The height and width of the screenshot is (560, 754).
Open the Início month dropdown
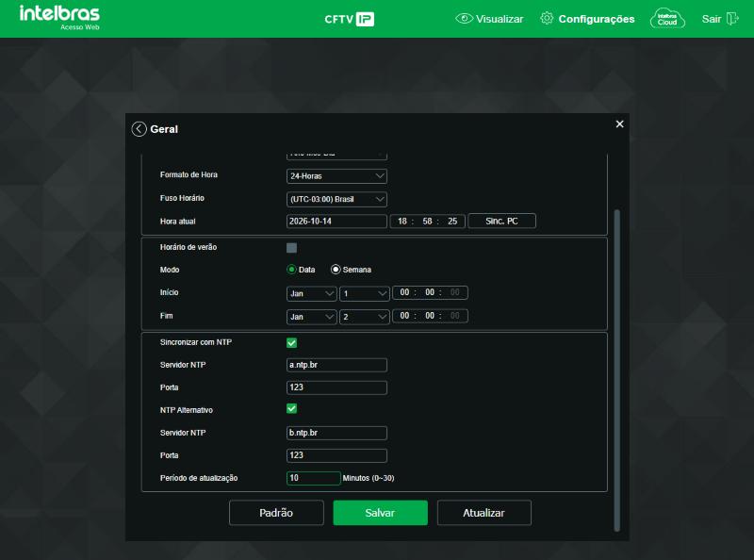pos(311,293)
